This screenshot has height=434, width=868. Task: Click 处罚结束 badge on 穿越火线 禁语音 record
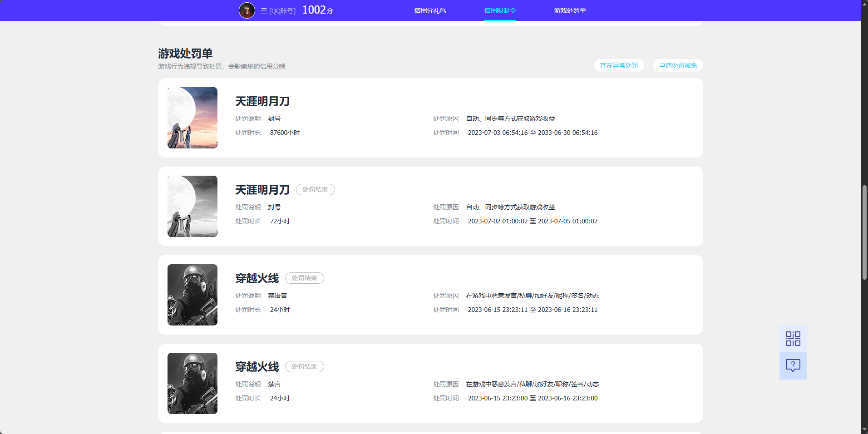[x=305, y=278]
